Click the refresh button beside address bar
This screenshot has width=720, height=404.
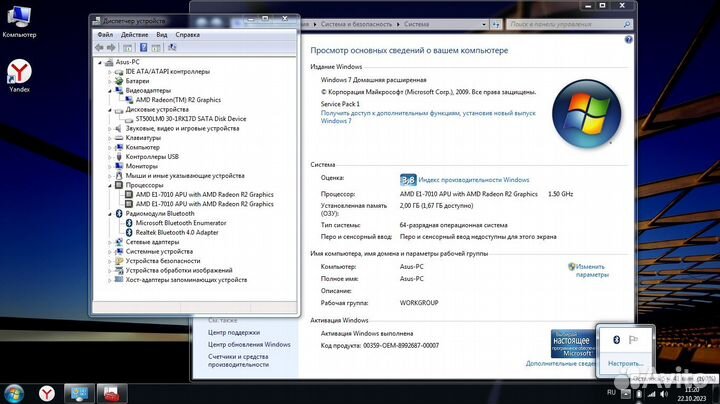coord(496,24)
